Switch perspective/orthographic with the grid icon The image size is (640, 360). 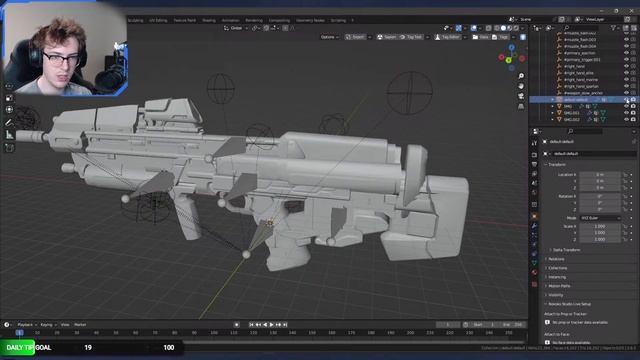(x=521, y=106)
